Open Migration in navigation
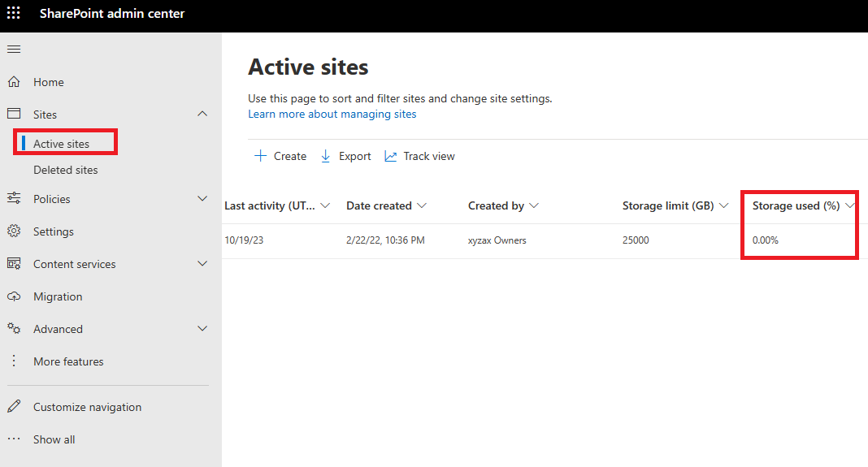Image resolution: width=868 pixels, height=467 pixels. click(x=58, y=296)
